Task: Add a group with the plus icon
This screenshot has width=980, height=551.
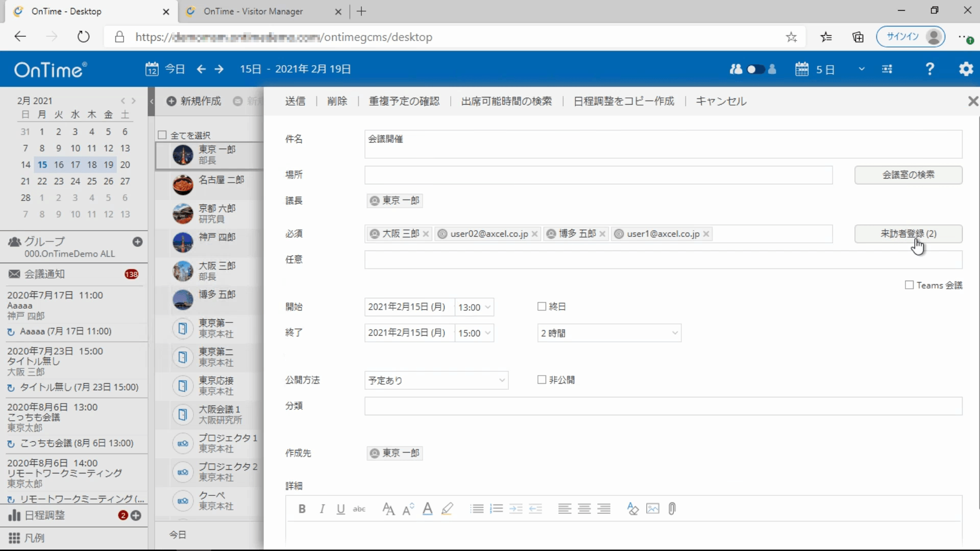Action: 137,242
